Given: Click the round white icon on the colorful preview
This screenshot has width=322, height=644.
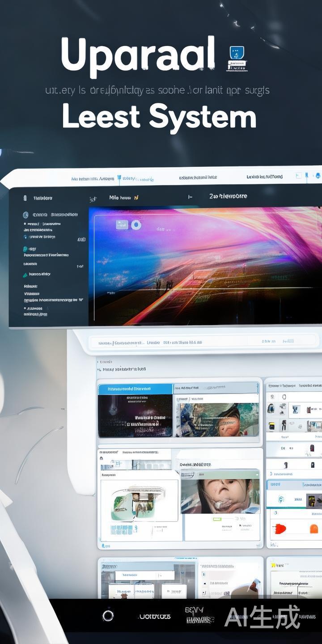Looking at the screenshot, I should (136, 225).
